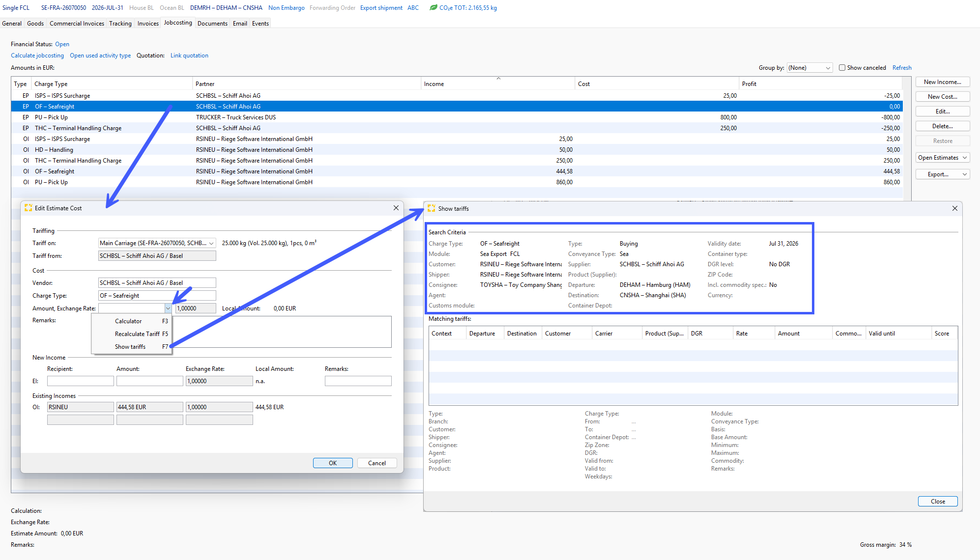Click the Close button in Show tariffs

click(x=938, y=502)
